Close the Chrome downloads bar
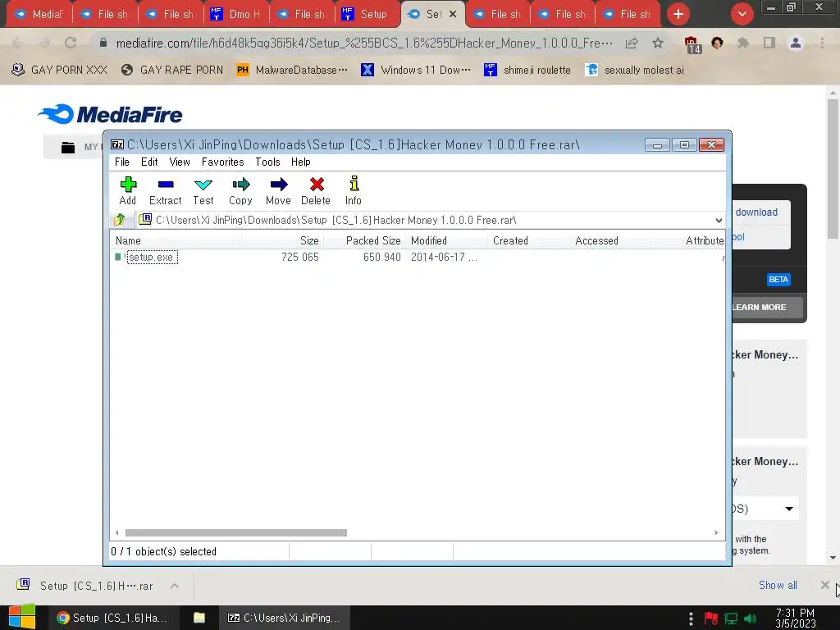Viewport: 840px width, 630px height. [x=825, y=585]
